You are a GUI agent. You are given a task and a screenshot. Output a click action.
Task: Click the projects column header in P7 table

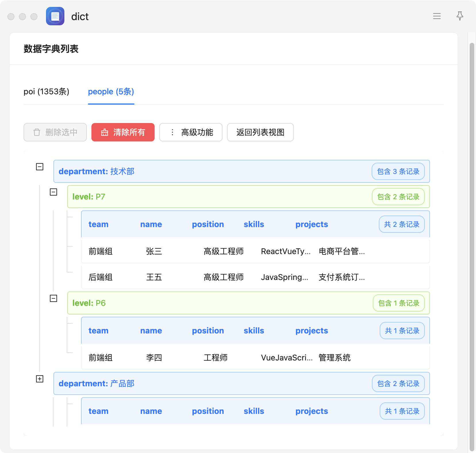pos(312,224)
